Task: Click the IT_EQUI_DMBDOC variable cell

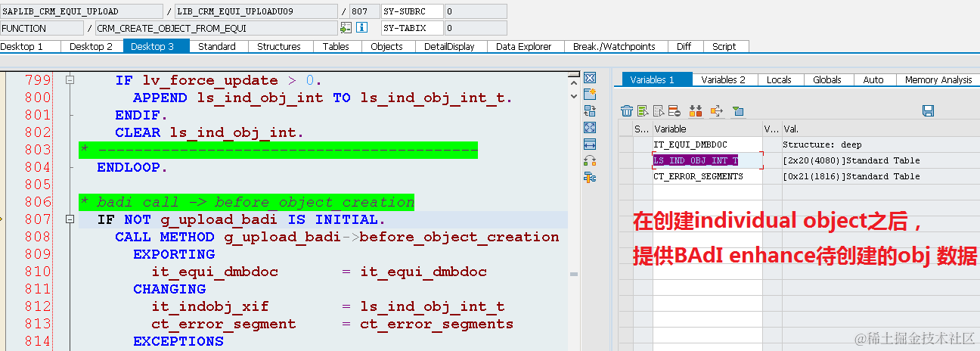Action: click(x=707, y=144)
